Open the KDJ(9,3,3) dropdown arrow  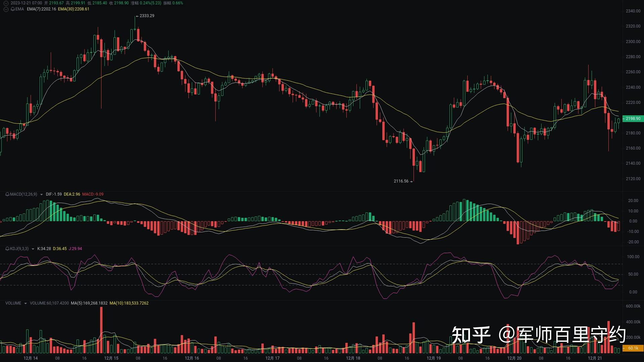[x=33, y=249]
